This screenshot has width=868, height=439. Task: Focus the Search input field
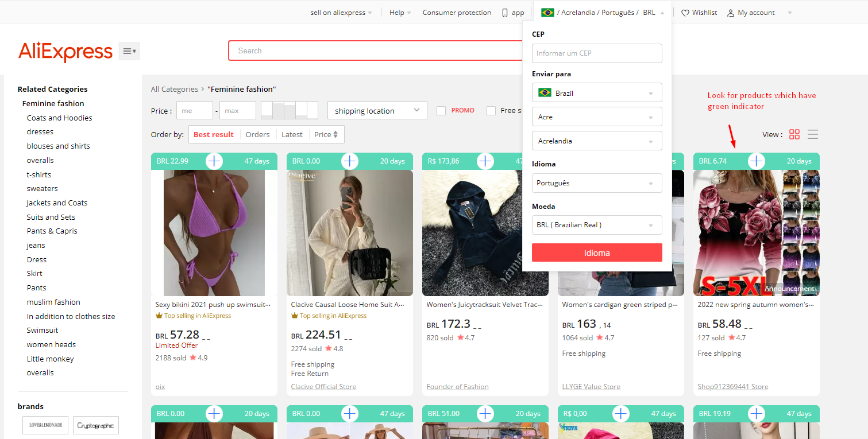coord(375,50)
